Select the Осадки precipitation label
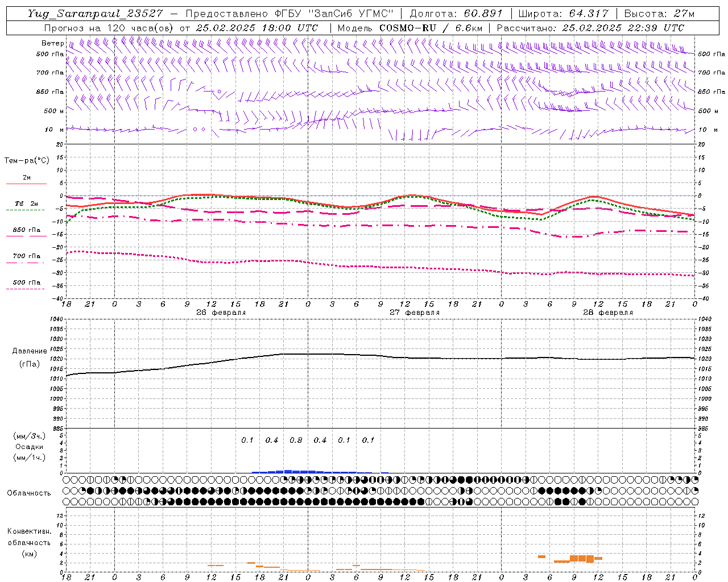This screenshot has height=582, width=728. pos(29,447)
